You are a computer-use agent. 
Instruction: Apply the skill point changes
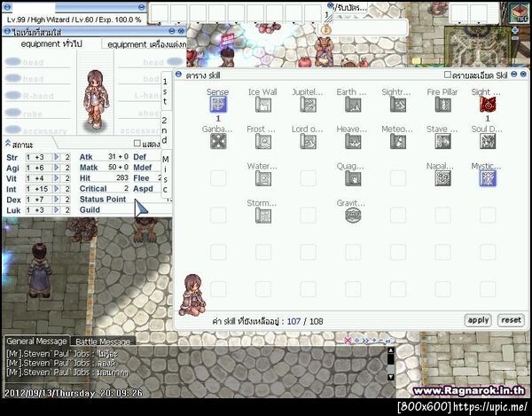click(x=478, y=320)
